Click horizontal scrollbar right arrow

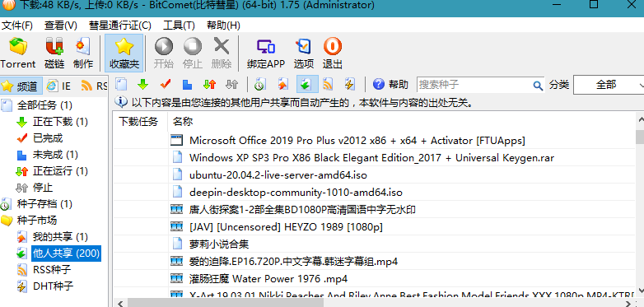click(628, 303)
